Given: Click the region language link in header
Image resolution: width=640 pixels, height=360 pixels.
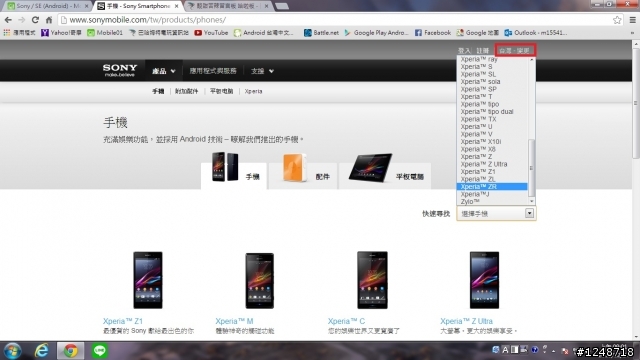Looking at the screenshot, I should (x=514, y=51).
